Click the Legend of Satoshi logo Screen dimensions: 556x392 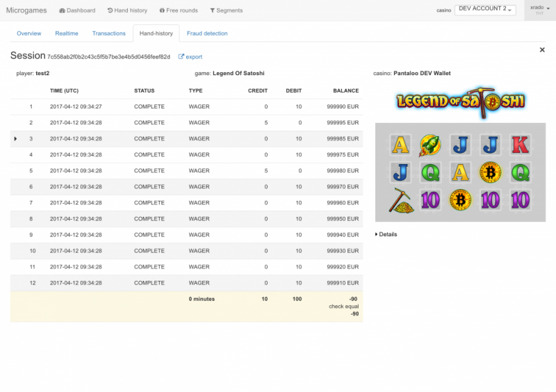(460, 101)
